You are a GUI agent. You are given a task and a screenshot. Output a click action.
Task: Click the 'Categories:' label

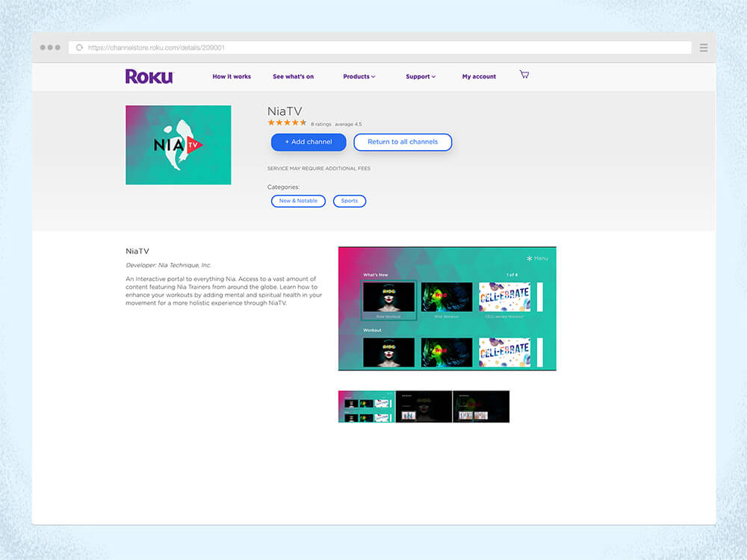[x=283, y=187]
